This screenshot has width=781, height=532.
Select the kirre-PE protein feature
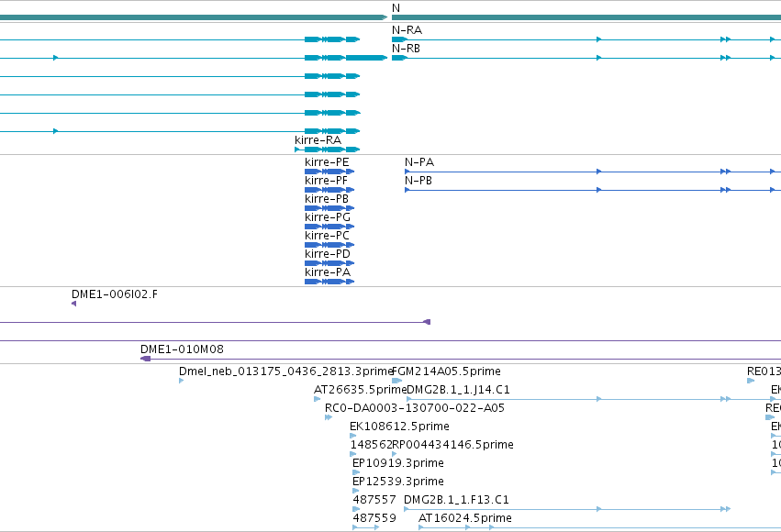tap(329, 172)
